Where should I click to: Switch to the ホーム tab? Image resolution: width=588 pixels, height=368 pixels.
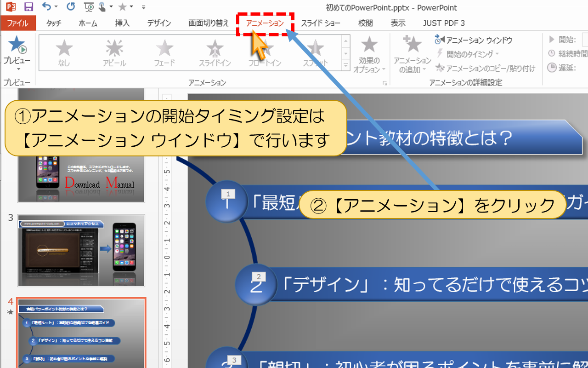[88, 23]
